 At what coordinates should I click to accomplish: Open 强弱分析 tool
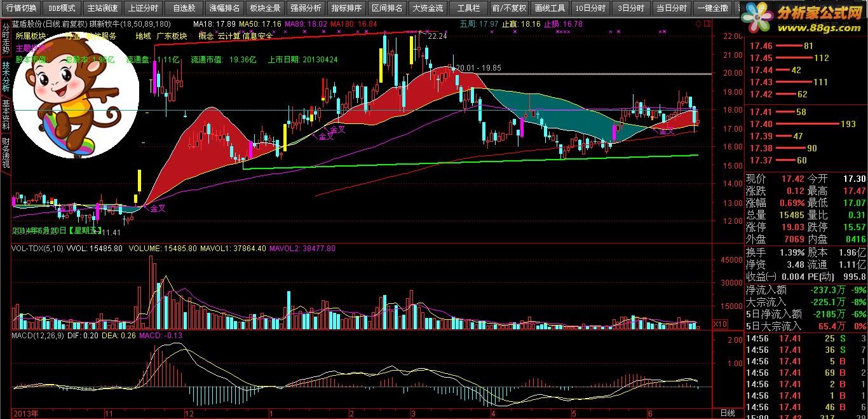(306, 8)
